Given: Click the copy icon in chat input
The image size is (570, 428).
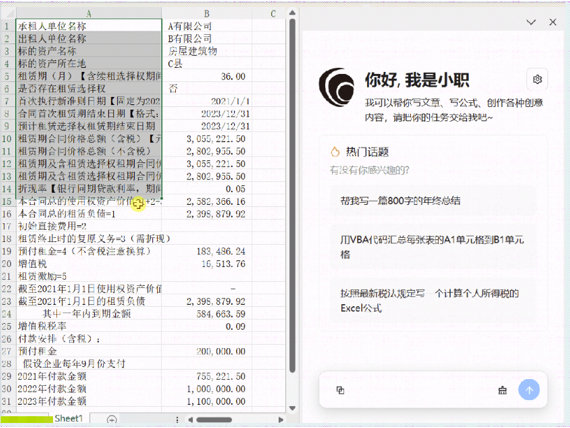Looking at the screenshot, I should [340, 390].
